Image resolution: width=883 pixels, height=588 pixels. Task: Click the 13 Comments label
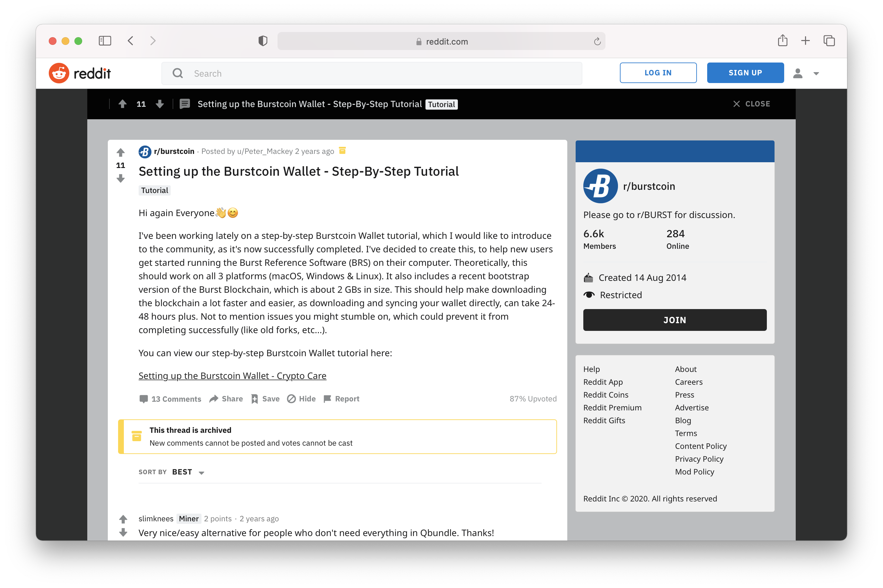pyautogui.click(x=170, y=398)
